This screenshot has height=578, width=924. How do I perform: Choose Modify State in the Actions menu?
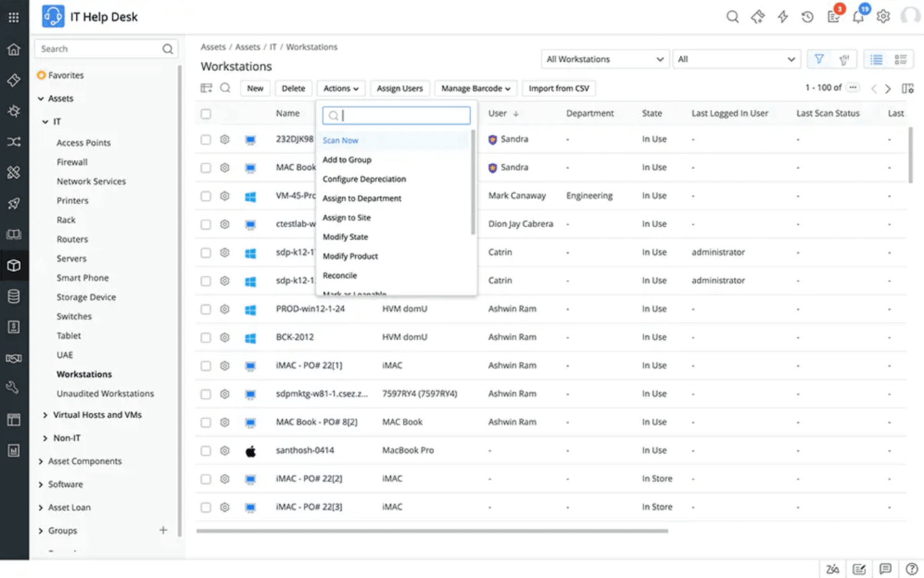[345, 237]
